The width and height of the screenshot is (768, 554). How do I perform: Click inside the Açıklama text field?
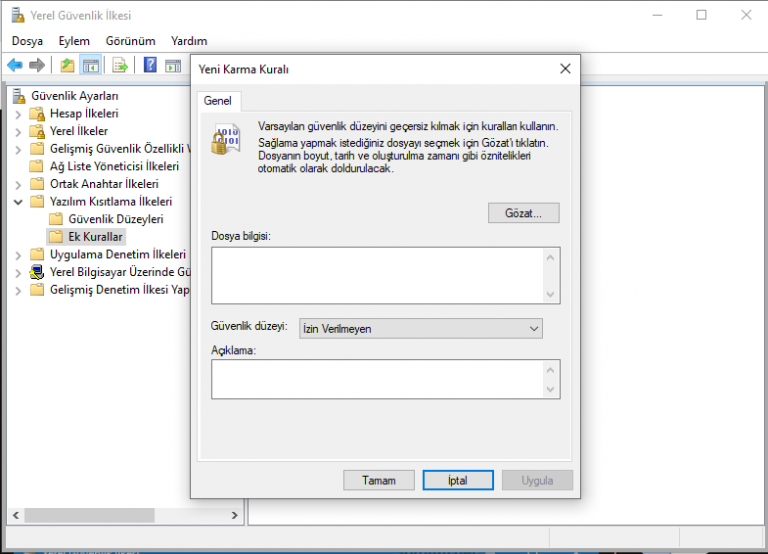(376, 379)
